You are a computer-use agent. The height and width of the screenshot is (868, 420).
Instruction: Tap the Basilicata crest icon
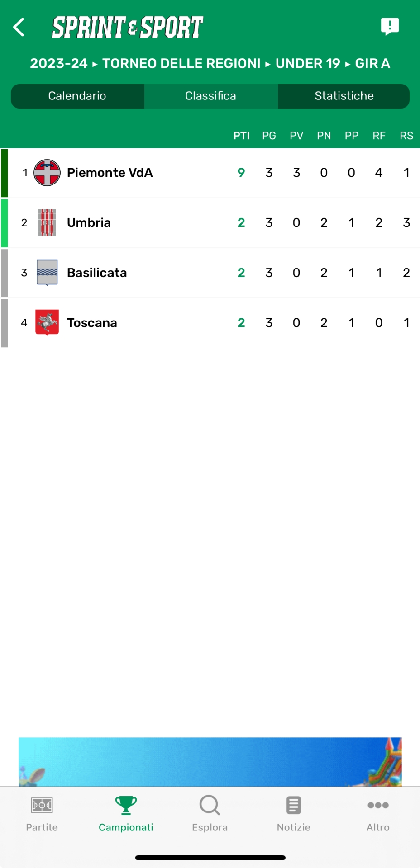[x=47, y=273]
